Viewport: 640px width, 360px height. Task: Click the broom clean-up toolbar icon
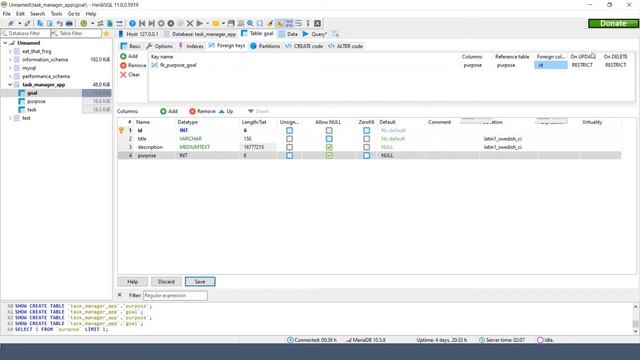270,23
